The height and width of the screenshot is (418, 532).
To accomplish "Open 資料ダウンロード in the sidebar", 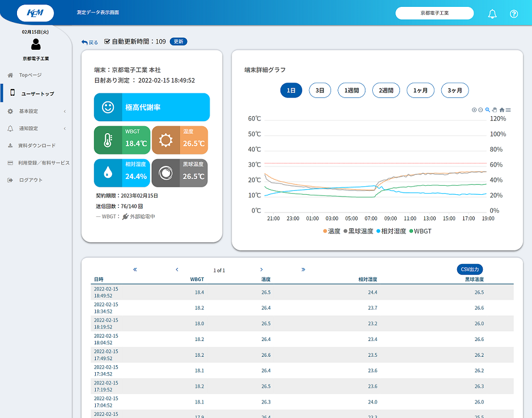I will (x=36, y=146).
